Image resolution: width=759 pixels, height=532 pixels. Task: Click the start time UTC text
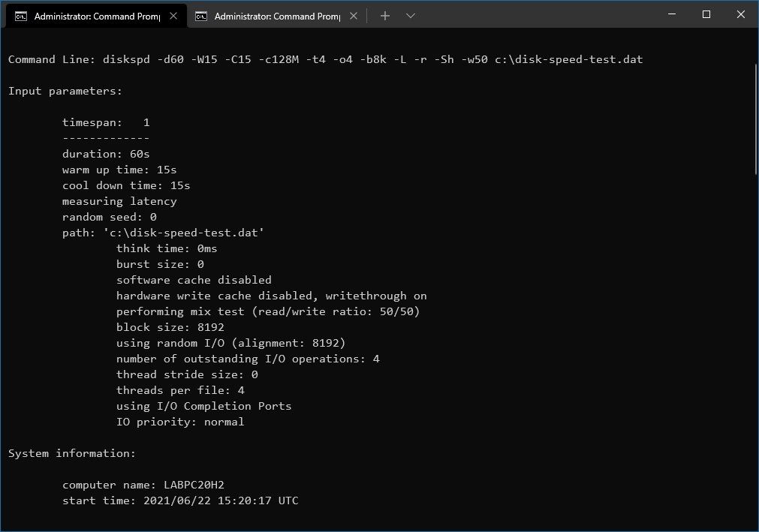click(180, 500)
